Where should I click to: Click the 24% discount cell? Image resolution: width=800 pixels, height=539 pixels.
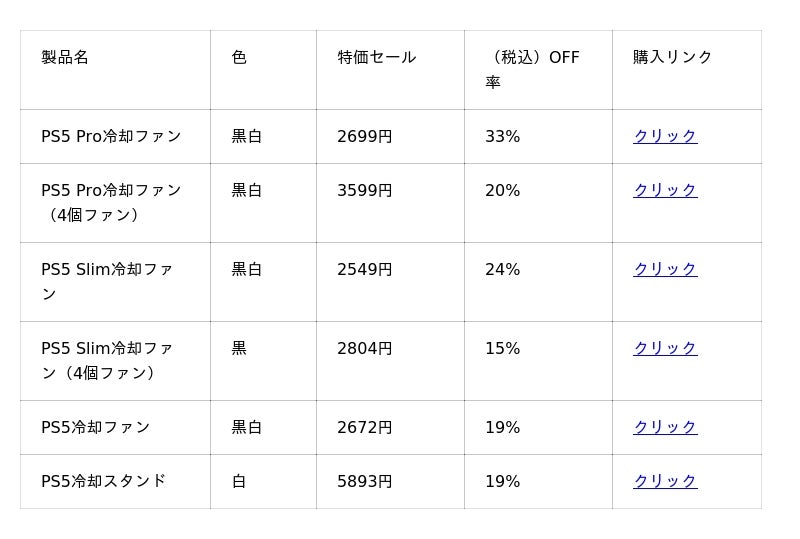(x=502, y=269)
